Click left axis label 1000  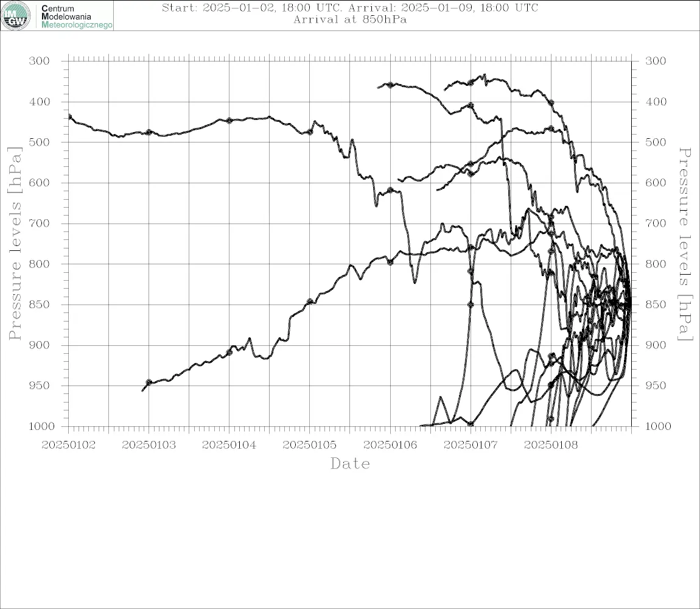point(42,426)
